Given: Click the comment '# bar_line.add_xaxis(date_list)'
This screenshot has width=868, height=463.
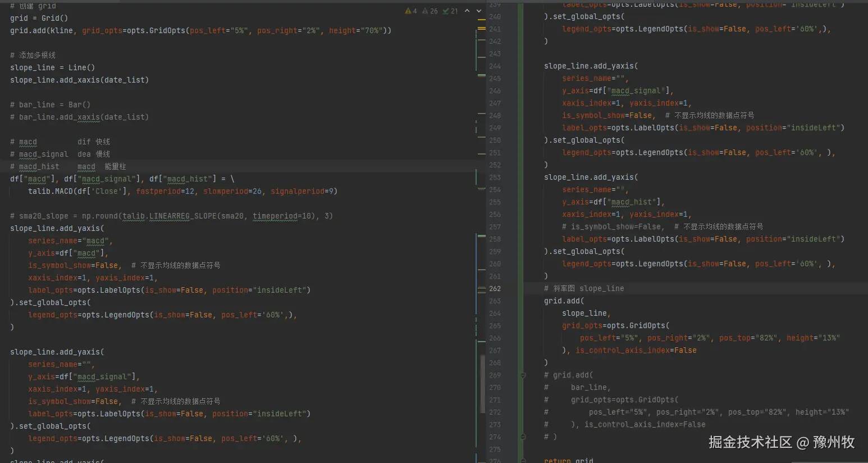Looking at the screenshot, I should click(79, 117).
